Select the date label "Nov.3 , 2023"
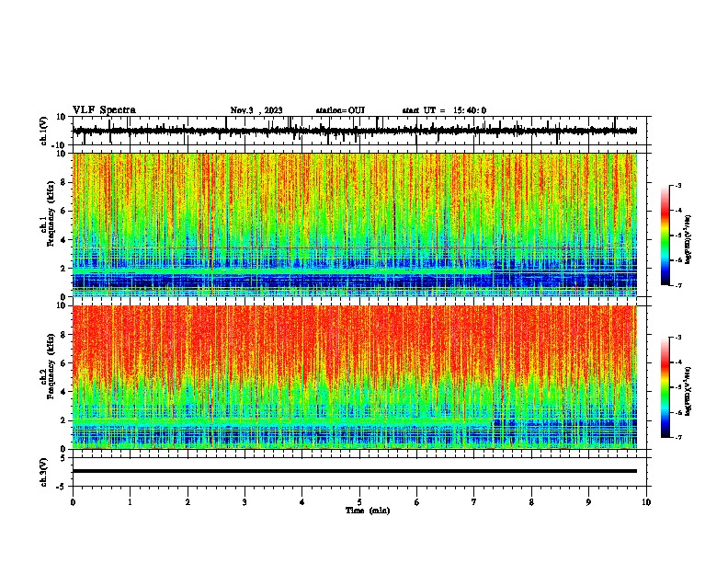The width and height of the screenshot is (728, 563). [256, 110]
